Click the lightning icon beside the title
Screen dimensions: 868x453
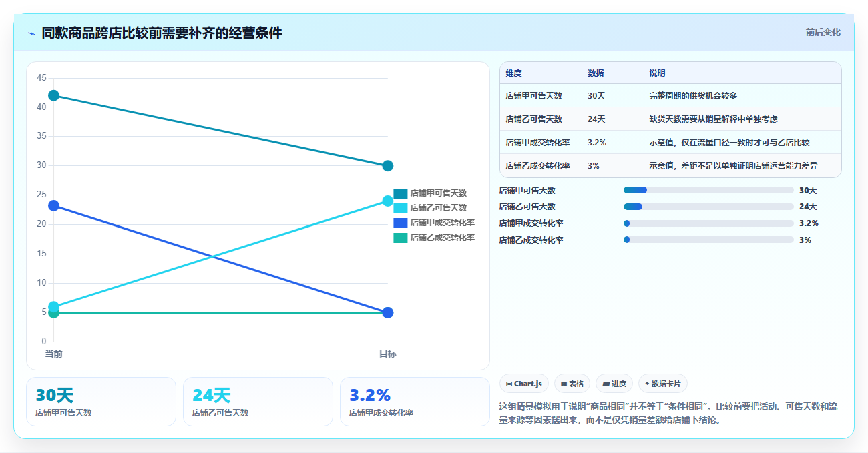pos(31,33)
